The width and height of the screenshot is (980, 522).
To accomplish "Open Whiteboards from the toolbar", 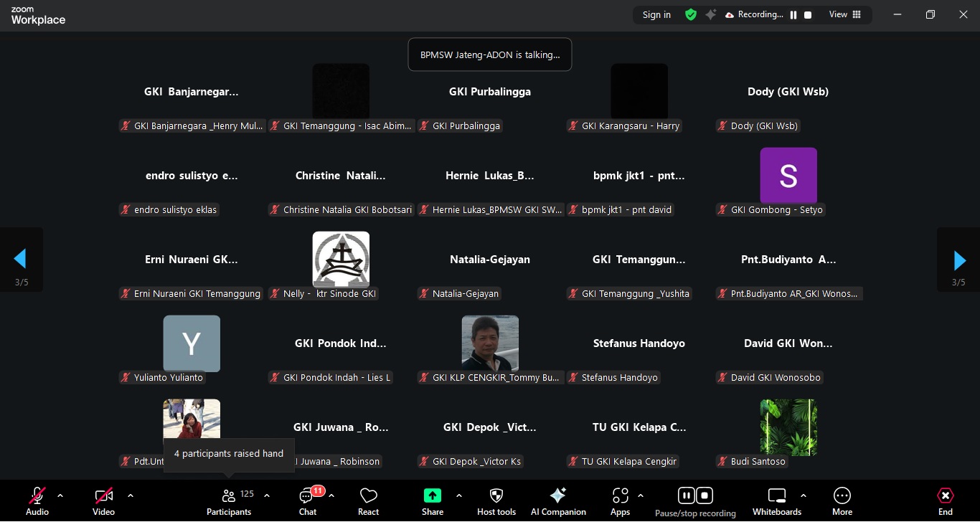I will tap(777, 500).
